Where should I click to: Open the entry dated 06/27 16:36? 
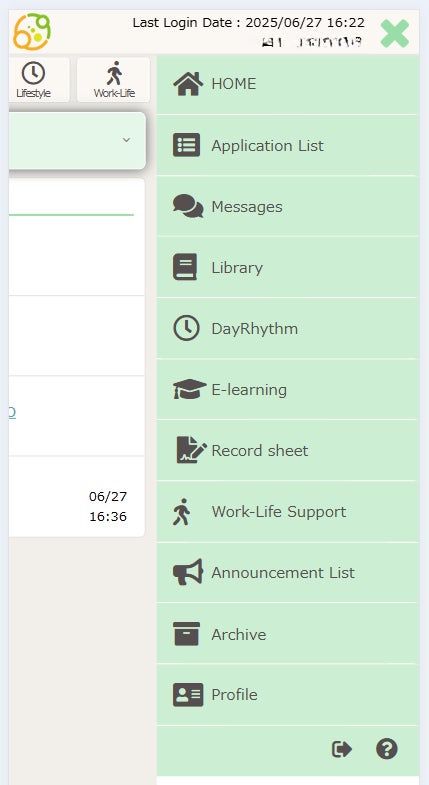click(77, 496)
